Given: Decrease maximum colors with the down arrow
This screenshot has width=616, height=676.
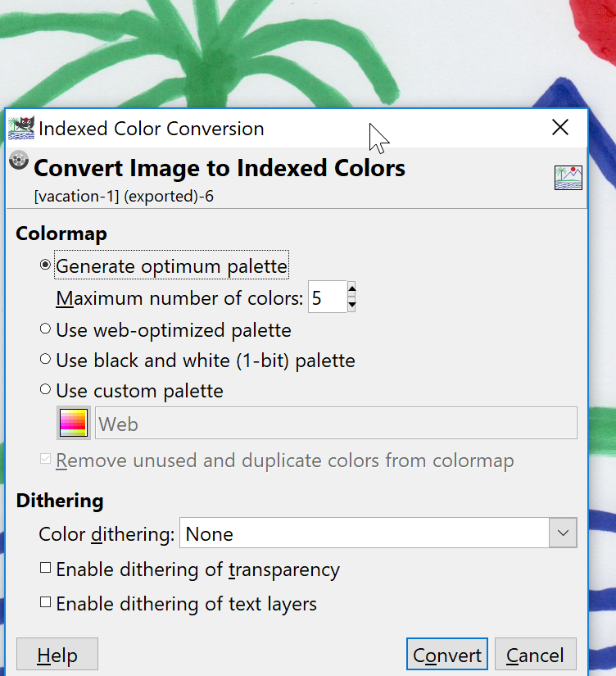Looking at the screenshot, I should pyautogui.click(x=351, y=305).
